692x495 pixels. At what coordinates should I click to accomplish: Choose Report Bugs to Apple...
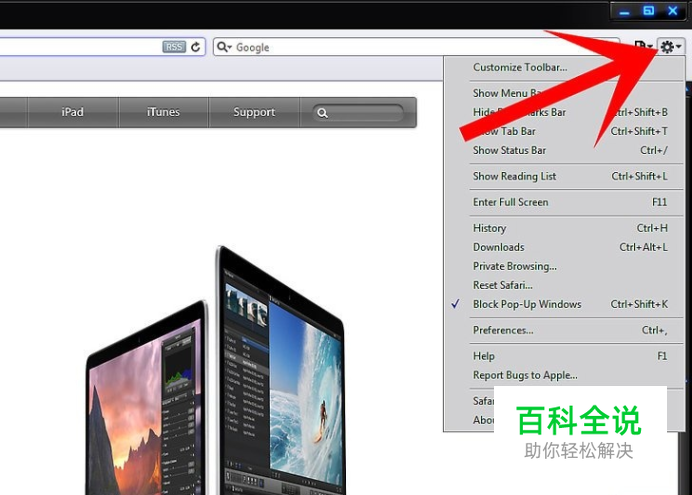564,375
